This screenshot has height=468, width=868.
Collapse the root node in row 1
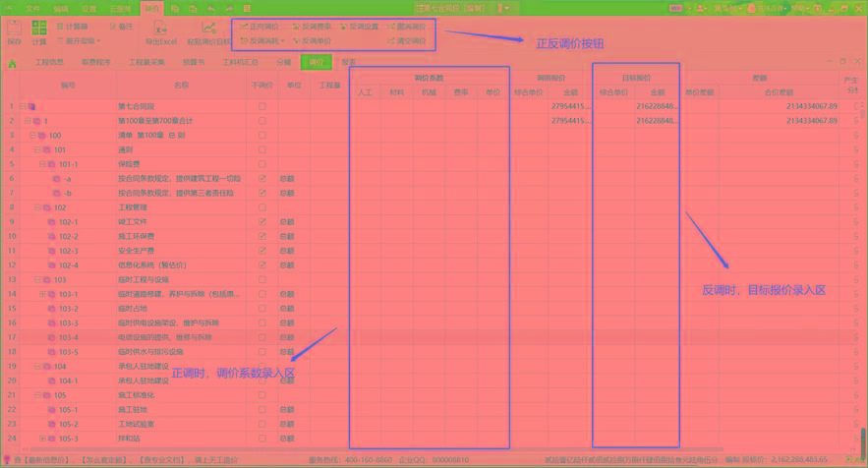(23, 106)
